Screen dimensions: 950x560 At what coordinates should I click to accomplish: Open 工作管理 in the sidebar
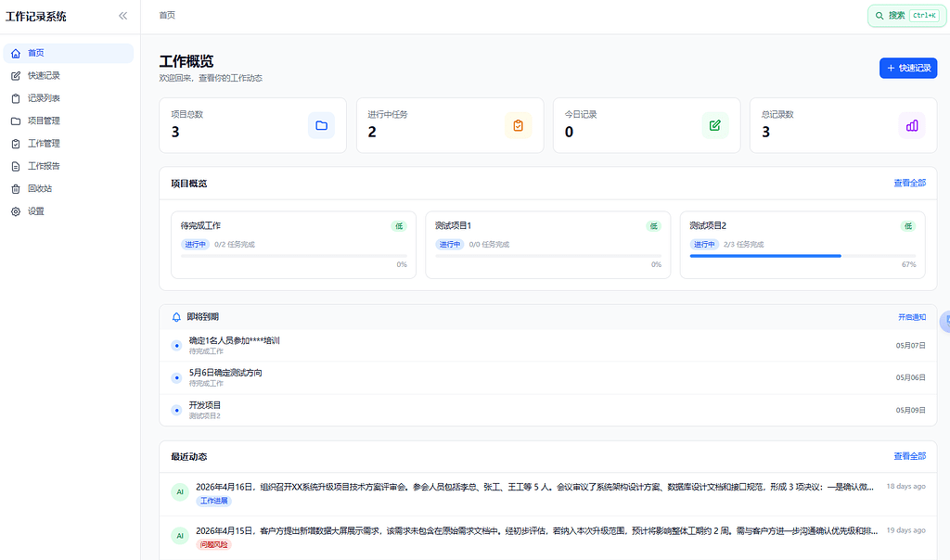click(69, 144)
